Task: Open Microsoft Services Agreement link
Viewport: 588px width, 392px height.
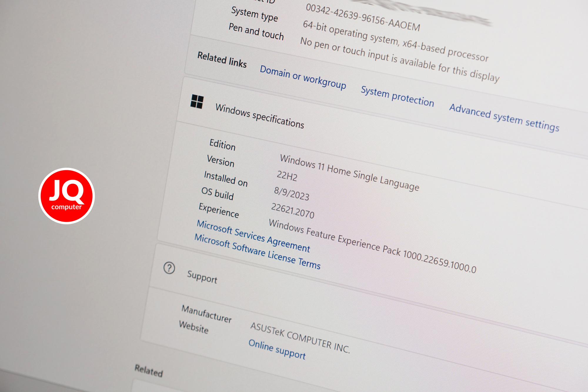Action: tap(253, 236)
